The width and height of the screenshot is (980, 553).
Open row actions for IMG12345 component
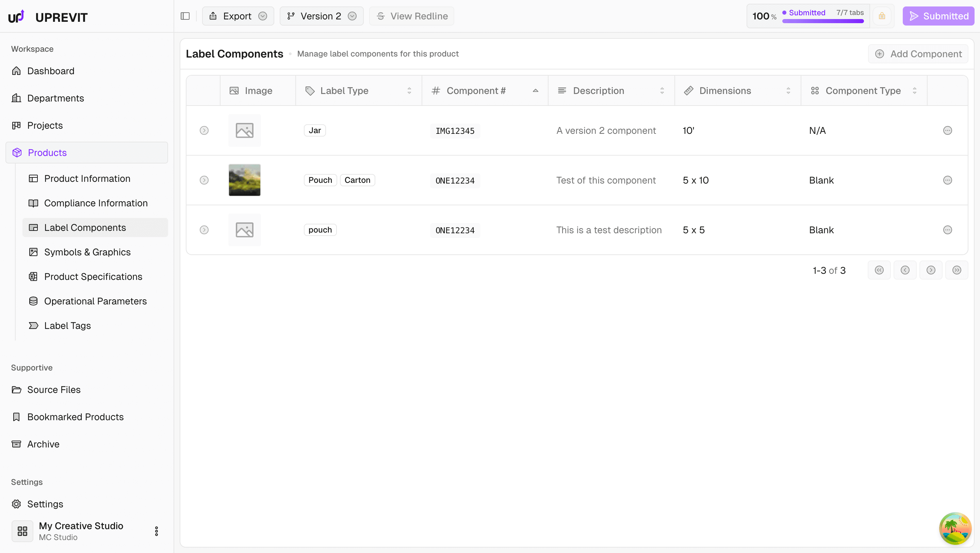947,130
